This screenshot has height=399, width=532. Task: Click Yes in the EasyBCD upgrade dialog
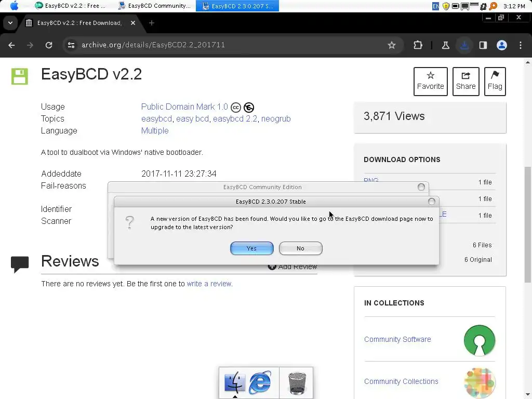click(x=252, y=248)
